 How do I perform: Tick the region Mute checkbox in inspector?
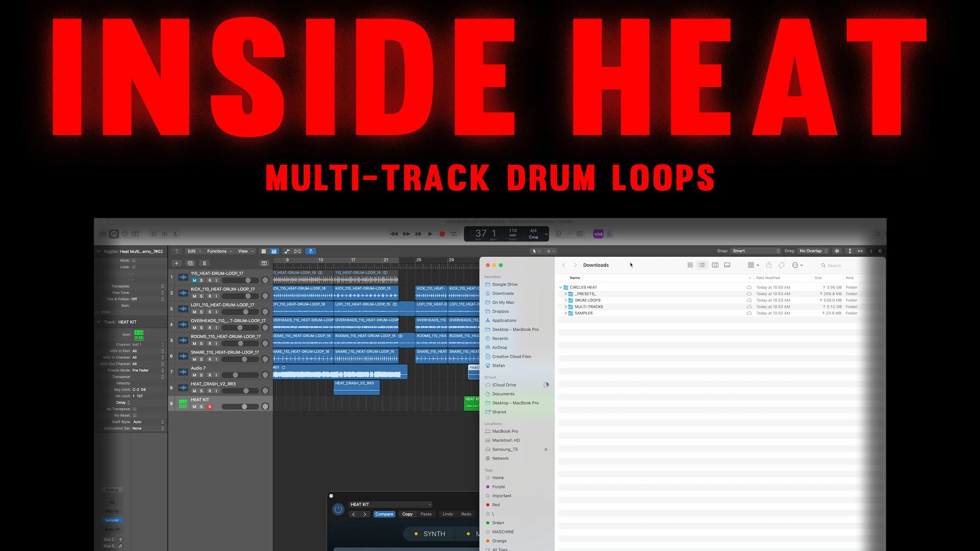coord(134,260)
